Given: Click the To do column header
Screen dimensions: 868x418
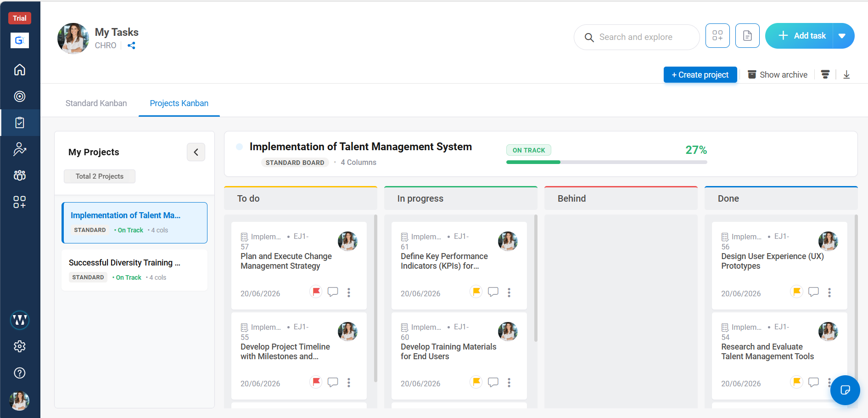Looking at the screenshot, I should pos(301,198).
